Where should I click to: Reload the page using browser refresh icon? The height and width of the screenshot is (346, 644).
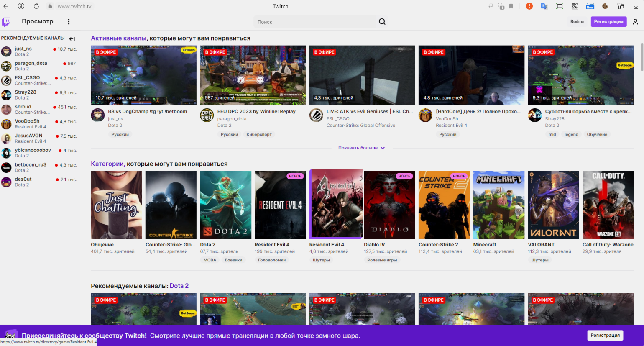pos(36,6)
